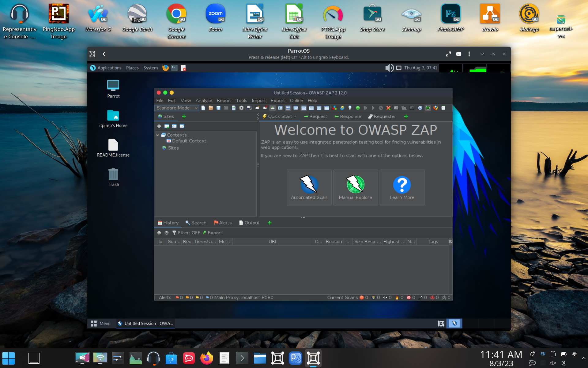Viewport: 588px width, 368px height.
Task: Click ZAP user guide help icon
Action: [420, 108]
